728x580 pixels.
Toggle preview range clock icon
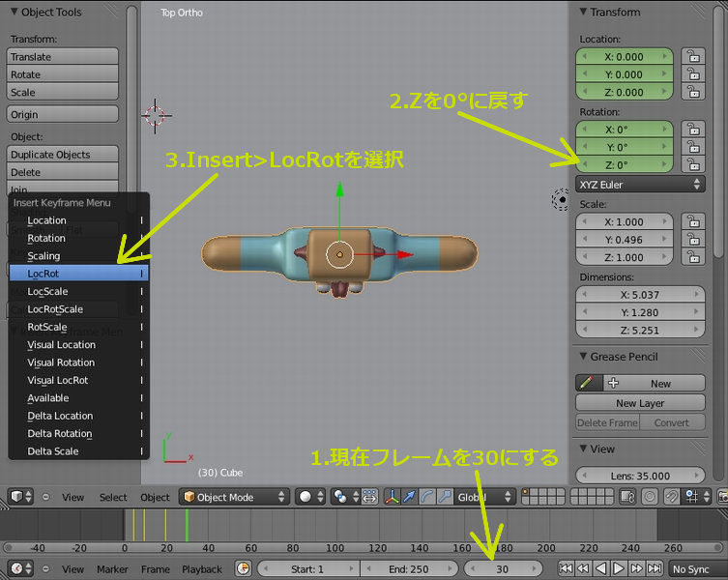pos(244,568)
